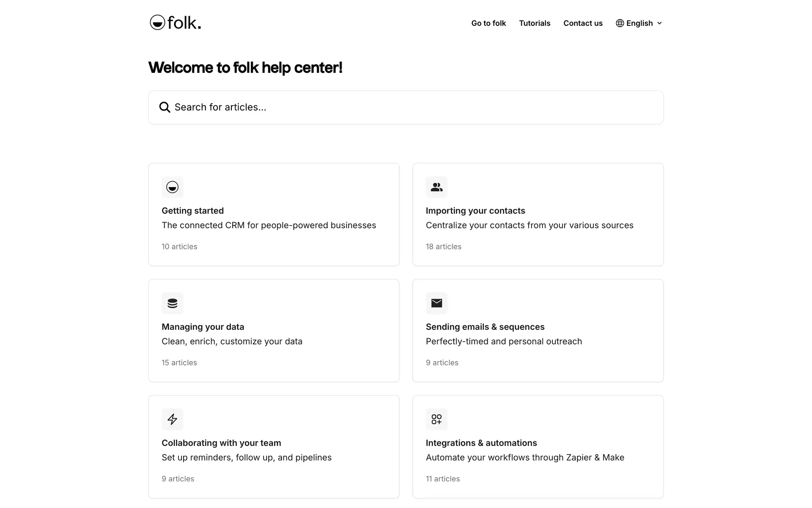Click the globe icon beside English

[x=620, y=23]
